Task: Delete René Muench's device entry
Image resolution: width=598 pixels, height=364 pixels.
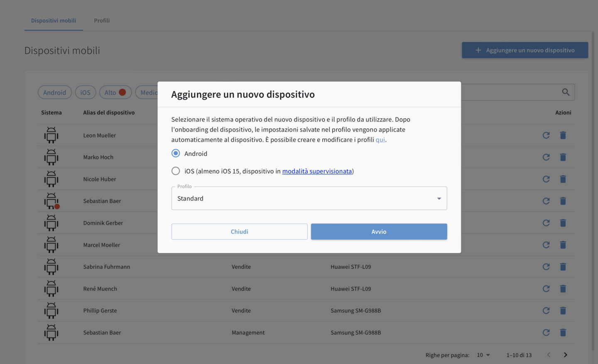Action: (563, 289)
